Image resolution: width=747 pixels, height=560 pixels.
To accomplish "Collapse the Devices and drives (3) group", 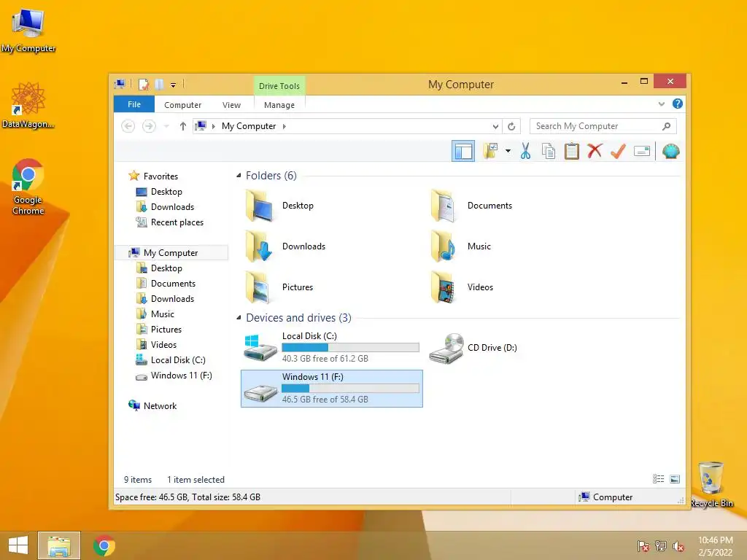I will (239, 318).
